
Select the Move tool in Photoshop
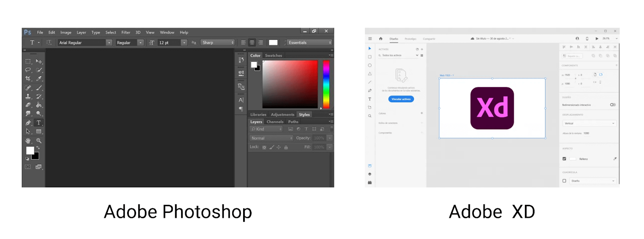(39, 61)
